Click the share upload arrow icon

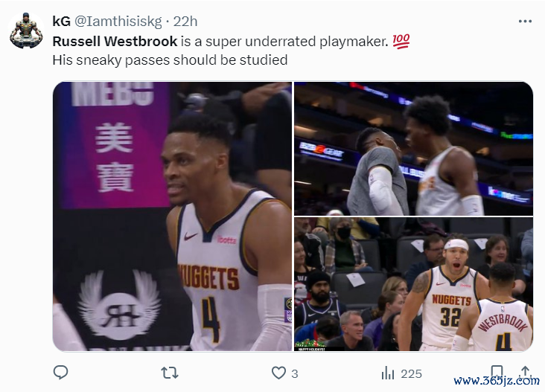tap(525, 371)
